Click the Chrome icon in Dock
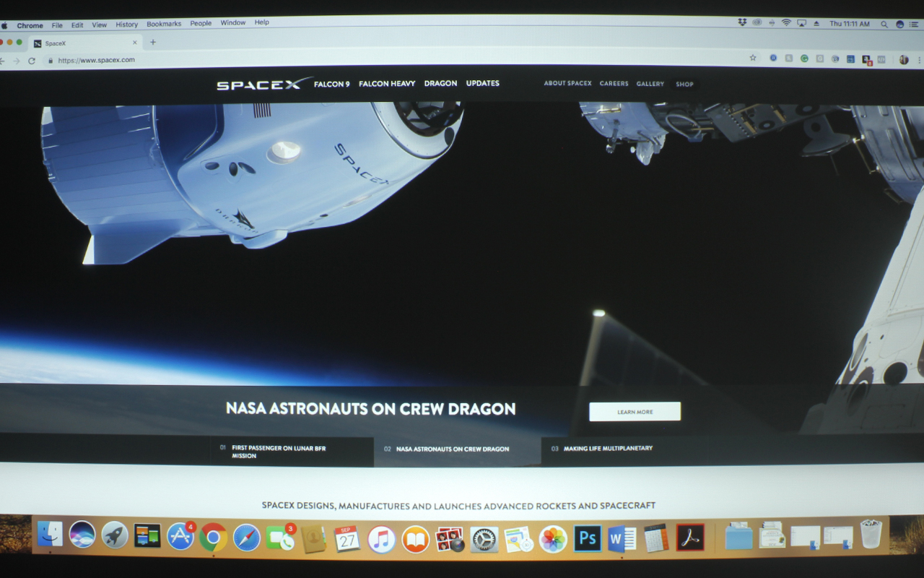 tap(214, 538)
